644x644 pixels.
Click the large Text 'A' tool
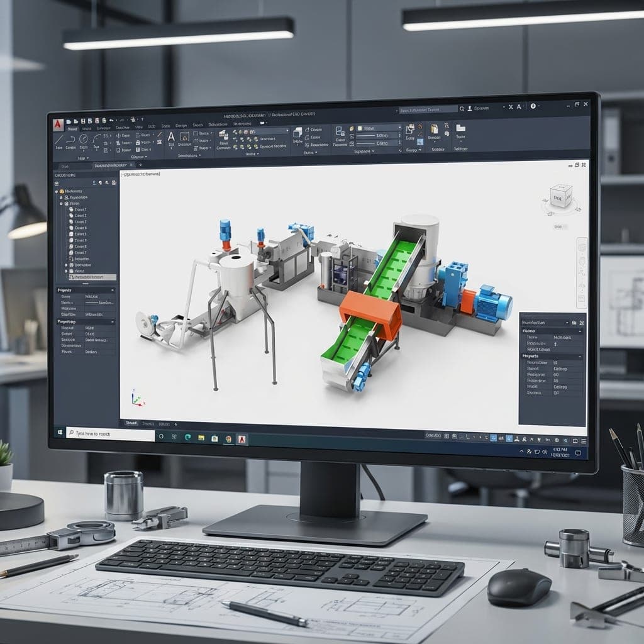point(170,137)
